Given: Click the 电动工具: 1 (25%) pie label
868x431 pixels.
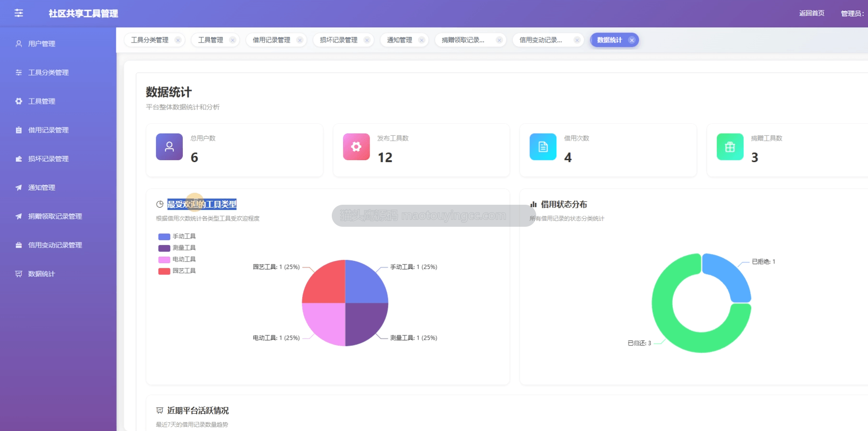Looking at the screenshot, I should (276, 338).
